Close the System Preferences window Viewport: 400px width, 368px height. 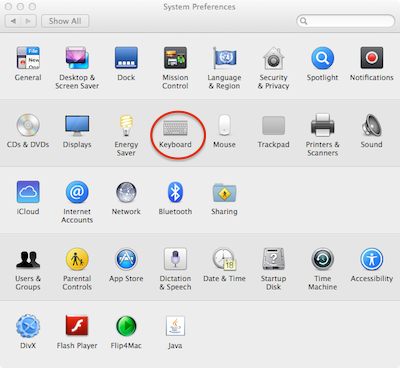(x=8, y=7)
